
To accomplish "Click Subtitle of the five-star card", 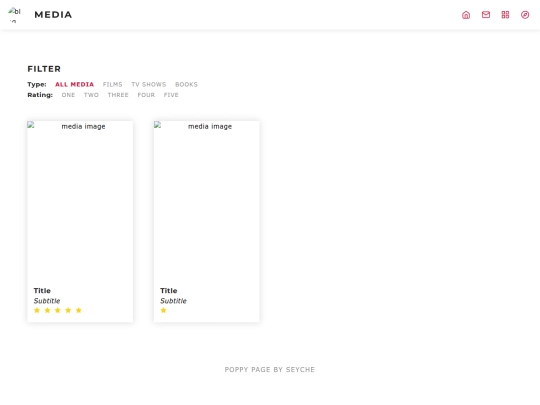I will point(47,301).
